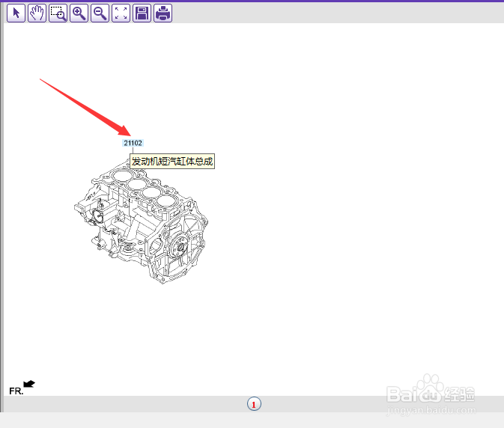Save the diagram with floppy icon
This screenshot has height=428, width=504.
click(142, 13)
